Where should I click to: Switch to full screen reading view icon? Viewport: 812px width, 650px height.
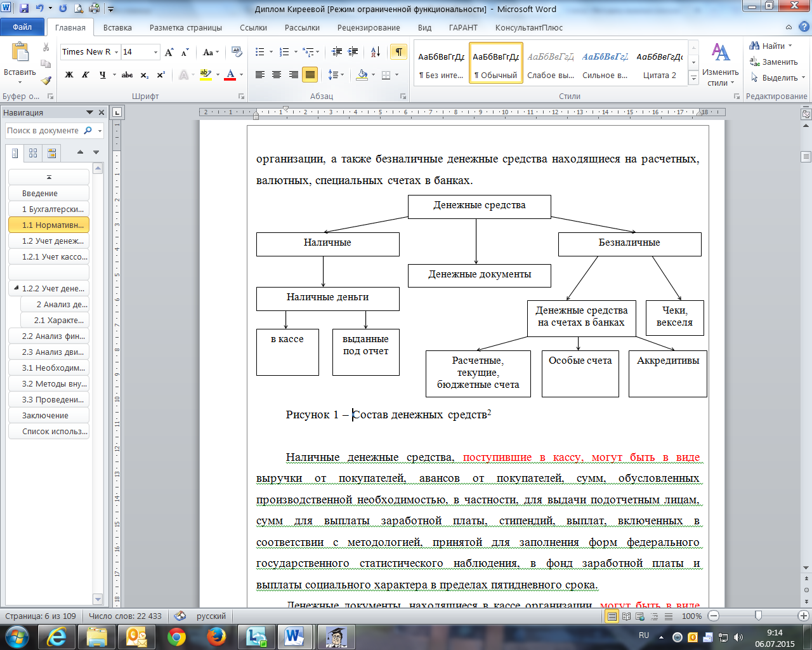click(626, 616)
